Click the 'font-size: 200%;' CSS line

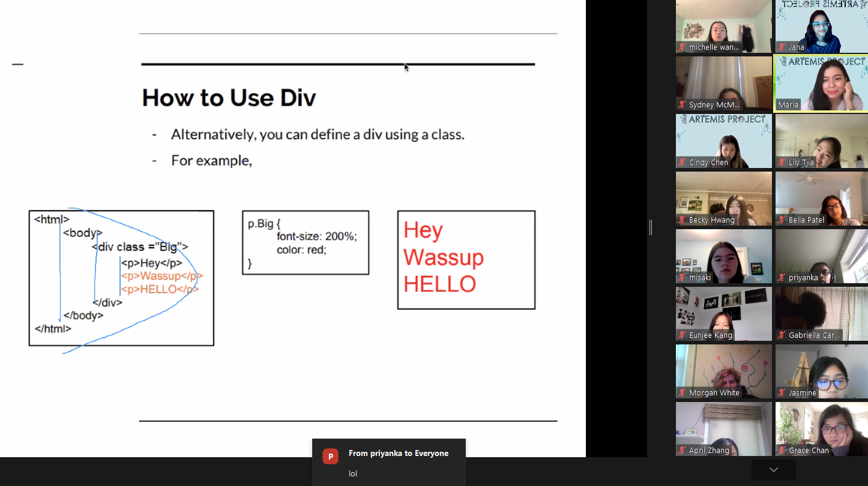click(x=317, y=236)
